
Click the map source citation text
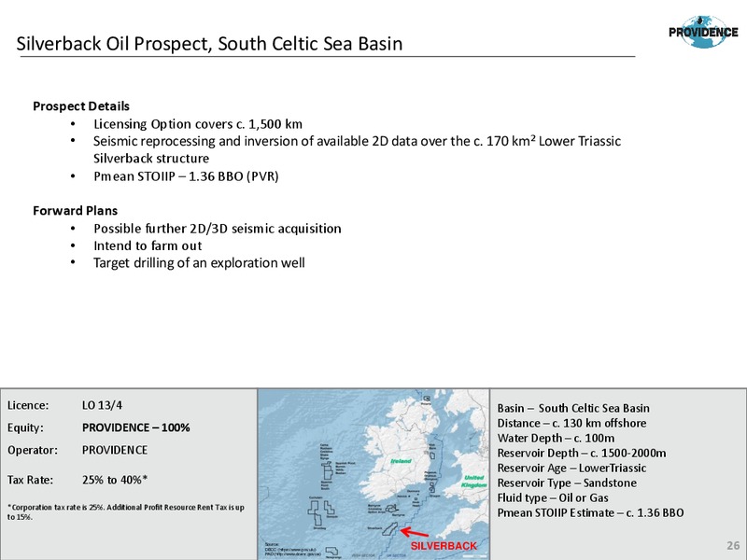pyautogui.click(x=293, y=550)
